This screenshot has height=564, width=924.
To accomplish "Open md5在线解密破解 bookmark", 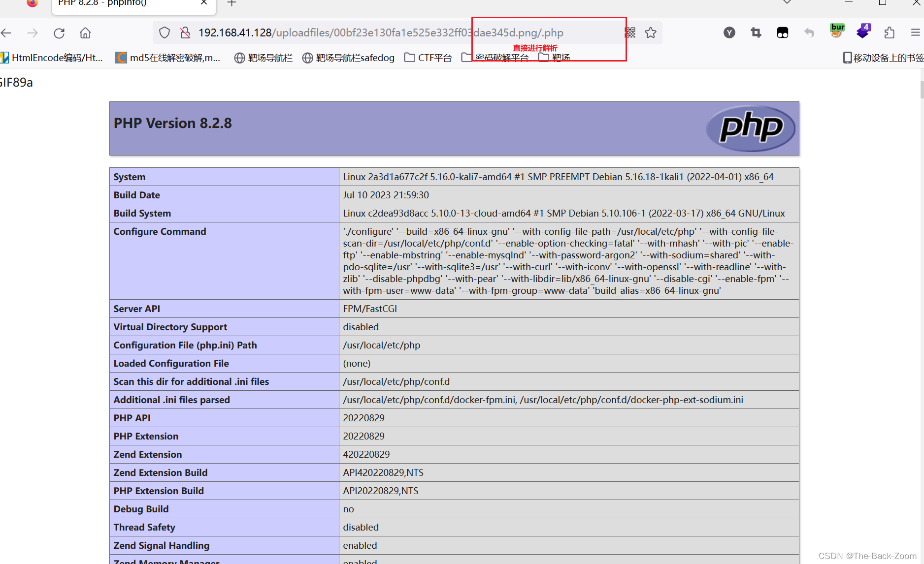I will tap(168, 58).
